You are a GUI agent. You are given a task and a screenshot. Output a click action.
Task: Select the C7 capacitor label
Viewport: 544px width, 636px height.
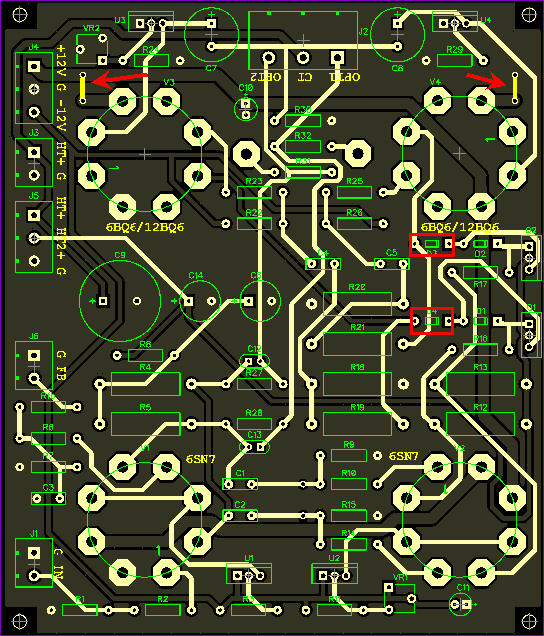(211, 68)
